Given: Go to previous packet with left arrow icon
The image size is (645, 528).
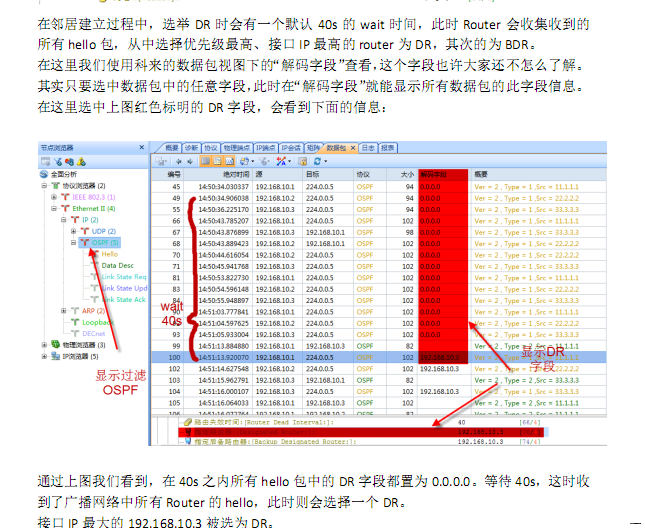Looking at the screenshot, I should click(179, 161).
